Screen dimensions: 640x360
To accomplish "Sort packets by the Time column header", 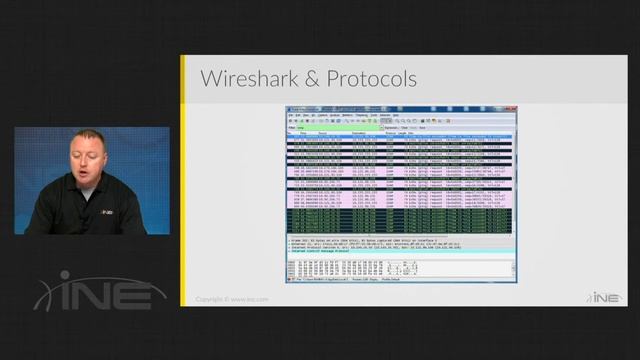I will 303,133.
